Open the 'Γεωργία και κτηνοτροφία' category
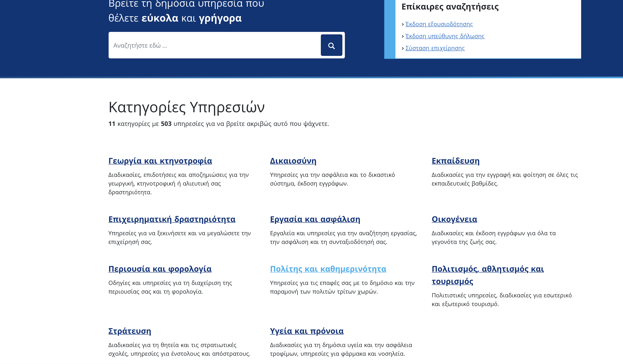The height and width of the screenshot is (364, 623). 160,161
